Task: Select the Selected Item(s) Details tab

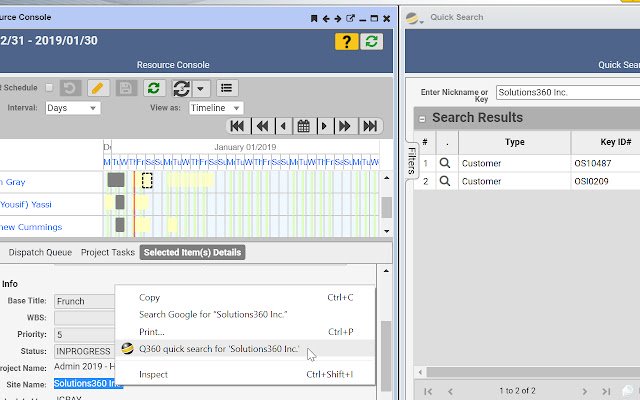Action: point(192,253)
